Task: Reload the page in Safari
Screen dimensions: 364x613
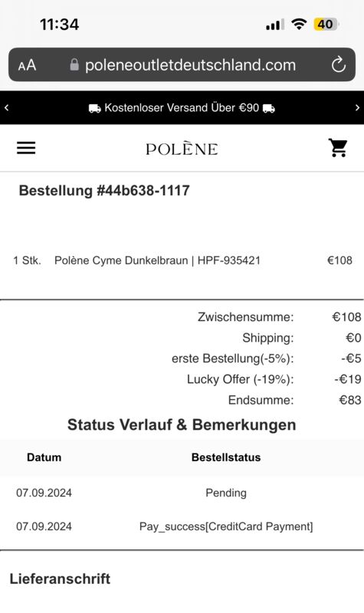Action: pos(338,65)
